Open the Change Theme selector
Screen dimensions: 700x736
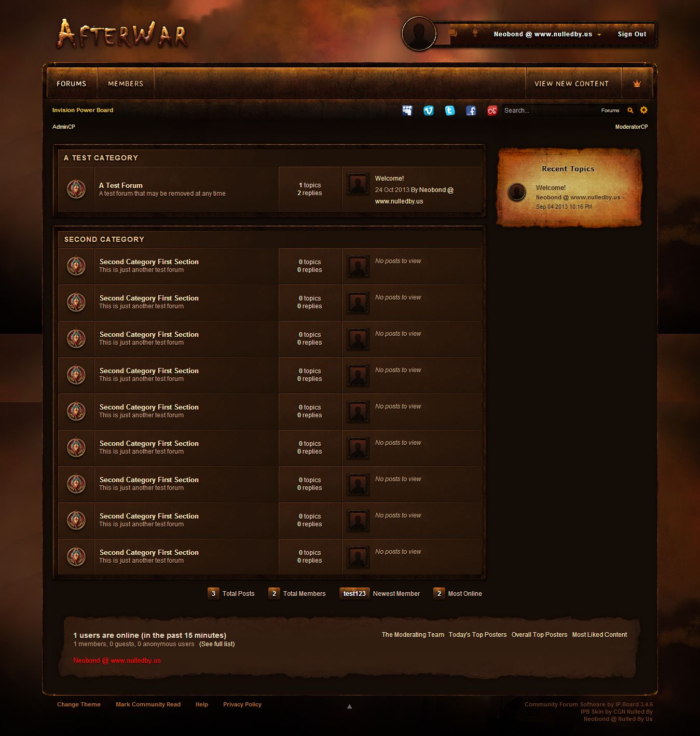[79, 704]
